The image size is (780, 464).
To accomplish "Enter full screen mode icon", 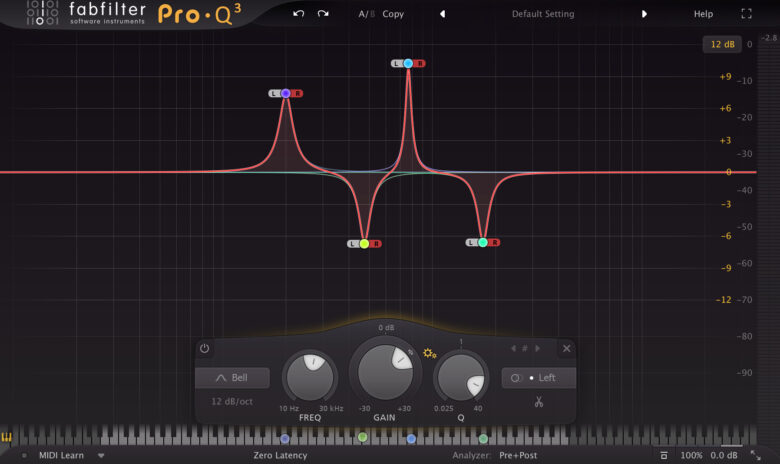I will click(x=746, y=14).
